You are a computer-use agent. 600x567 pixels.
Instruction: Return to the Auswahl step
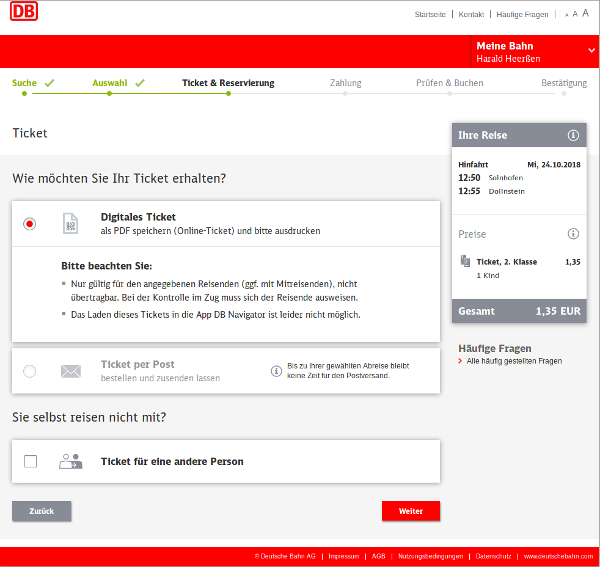click(x=110, y=83)
